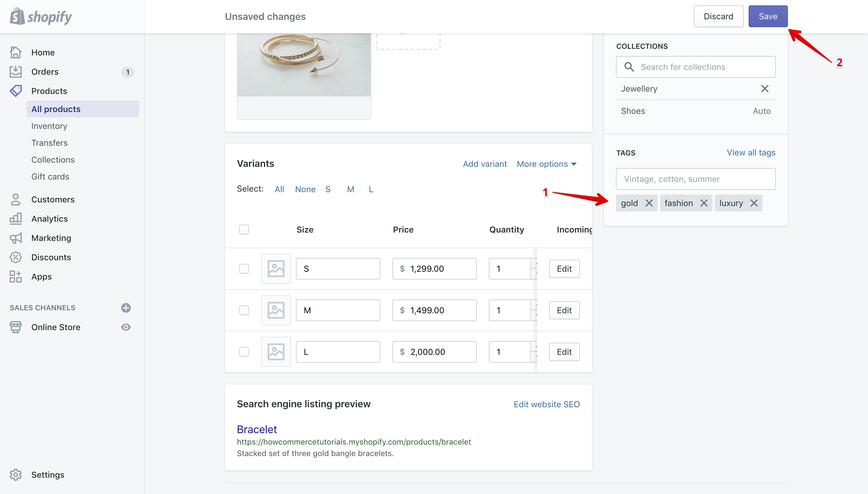The height and width of the screenshot is (494, 868).
Task: Select only L variants
Action: tap(371, 189)
